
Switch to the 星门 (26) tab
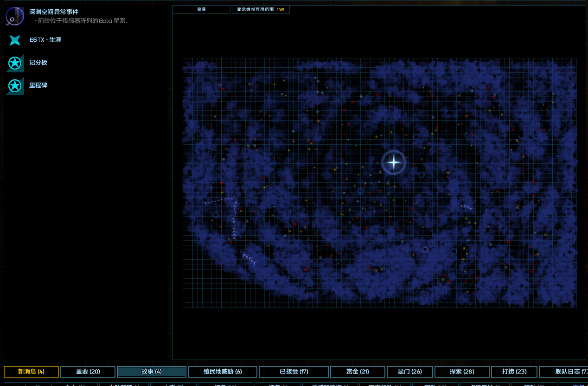pos(410,372)
